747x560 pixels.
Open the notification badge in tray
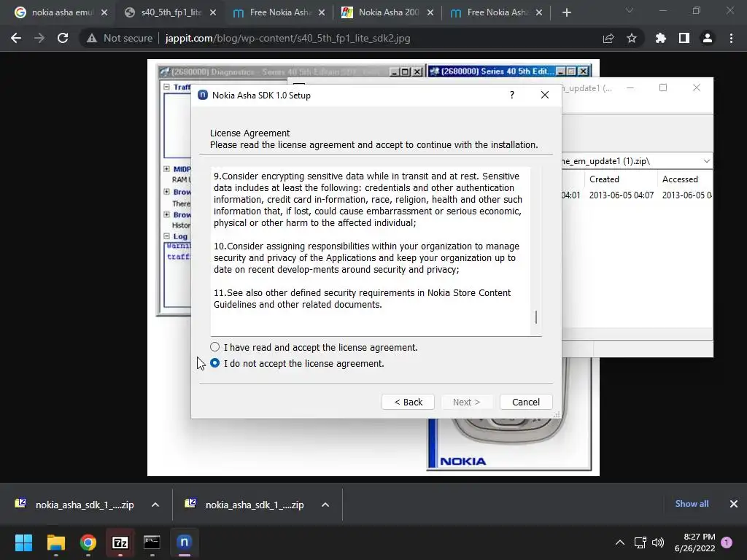(727, 542)
